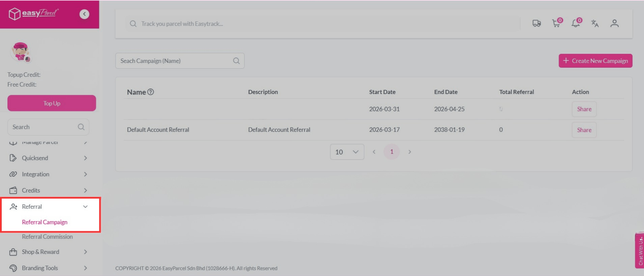Click the Total Referral column header
644x276 pixels.
pos(517,92)
